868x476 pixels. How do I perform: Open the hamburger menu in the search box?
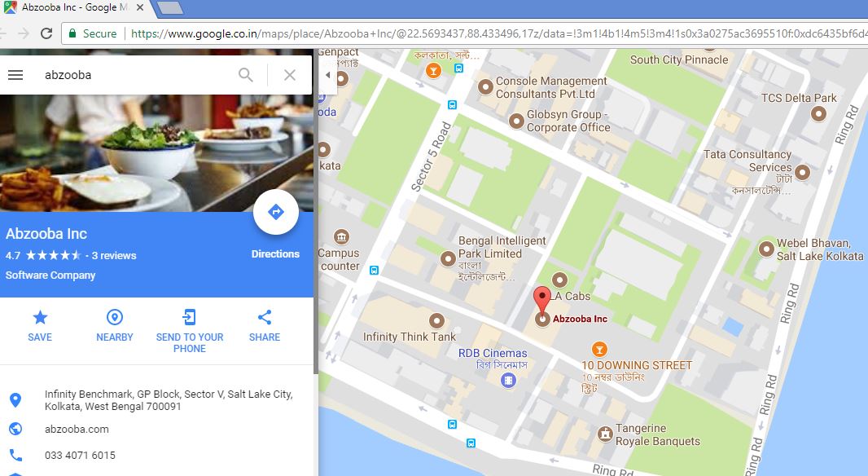[x=15, y=75]
